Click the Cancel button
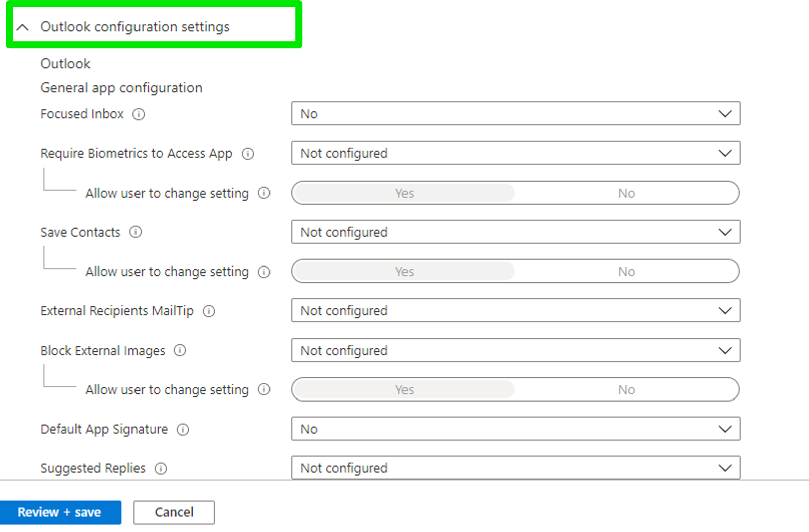The width and height of the screenshot is (809, 532). pyautogui.click(x=174, y=512)
